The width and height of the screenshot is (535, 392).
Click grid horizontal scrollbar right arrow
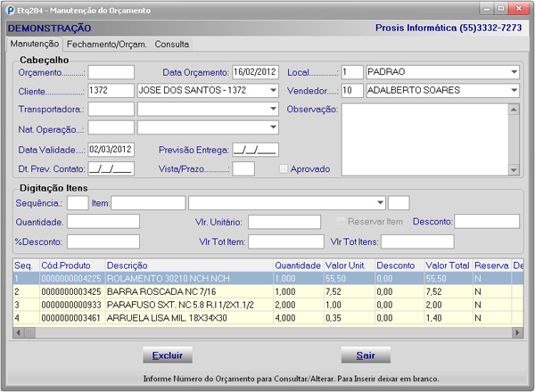pos(517,332)
